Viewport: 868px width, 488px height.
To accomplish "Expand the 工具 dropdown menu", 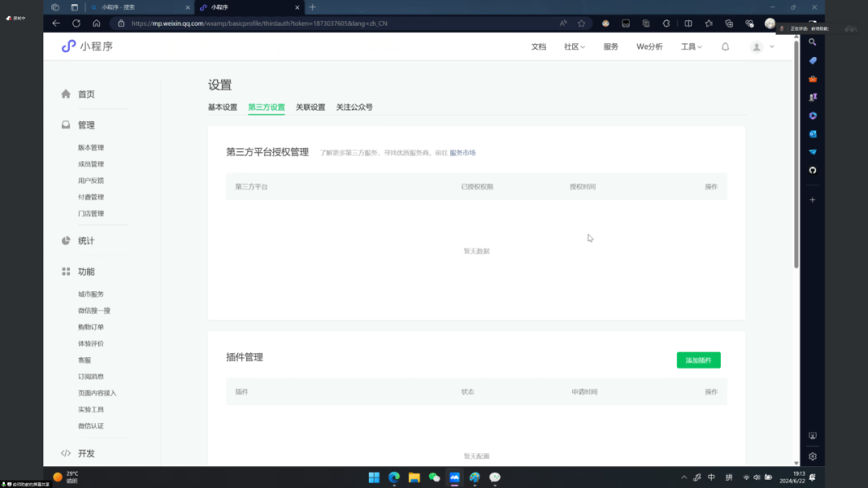I will tap(691, 47).
